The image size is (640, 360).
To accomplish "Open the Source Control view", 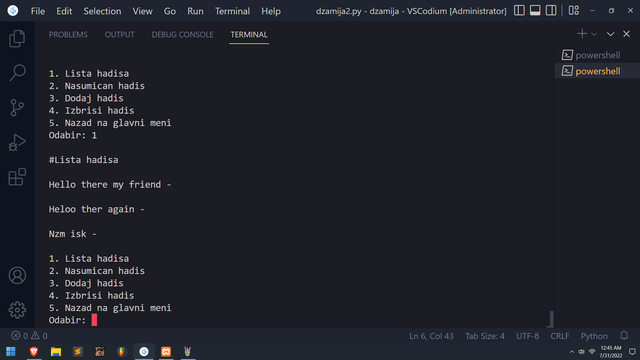I will pos(17,108).
